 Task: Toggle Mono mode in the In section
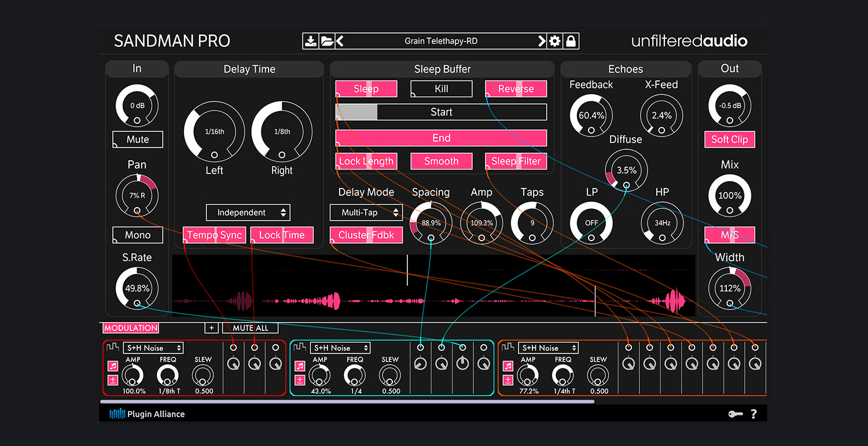pyautogui.click(x=137, y=235)
